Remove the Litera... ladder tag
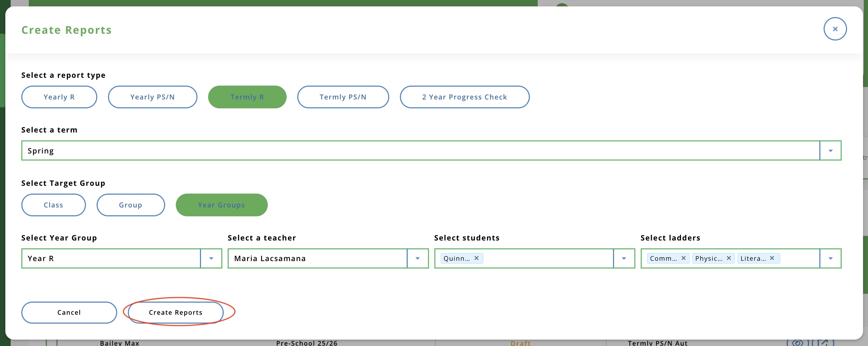868x346 pixels. point(772,258)
